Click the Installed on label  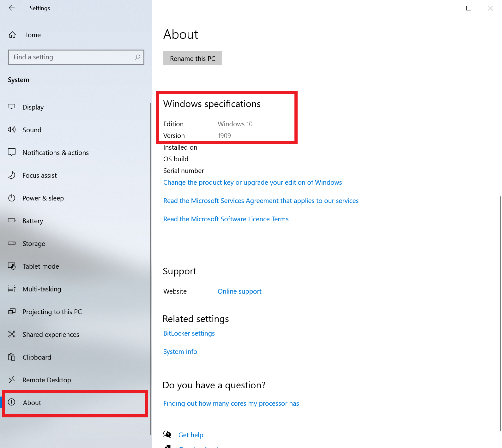(x=180, y=147)
